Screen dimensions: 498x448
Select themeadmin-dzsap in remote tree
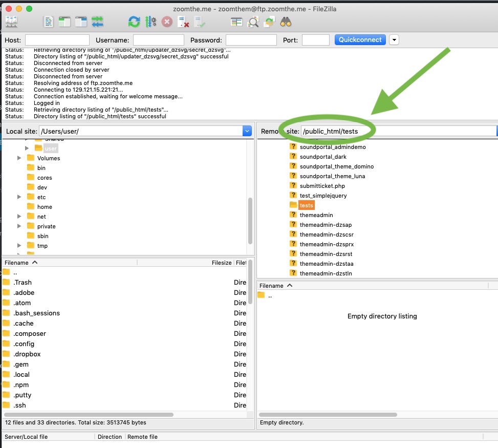coord(326,225)
